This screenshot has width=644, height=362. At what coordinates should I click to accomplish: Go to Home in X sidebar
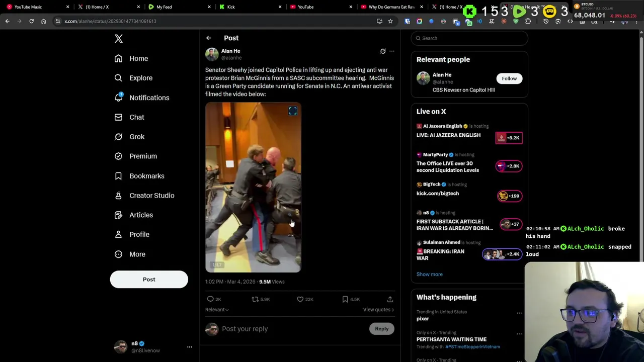pos(131,58)
